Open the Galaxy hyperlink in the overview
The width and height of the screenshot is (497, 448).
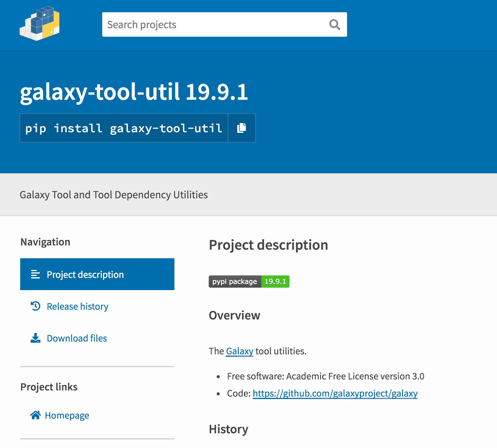[239, 351]
